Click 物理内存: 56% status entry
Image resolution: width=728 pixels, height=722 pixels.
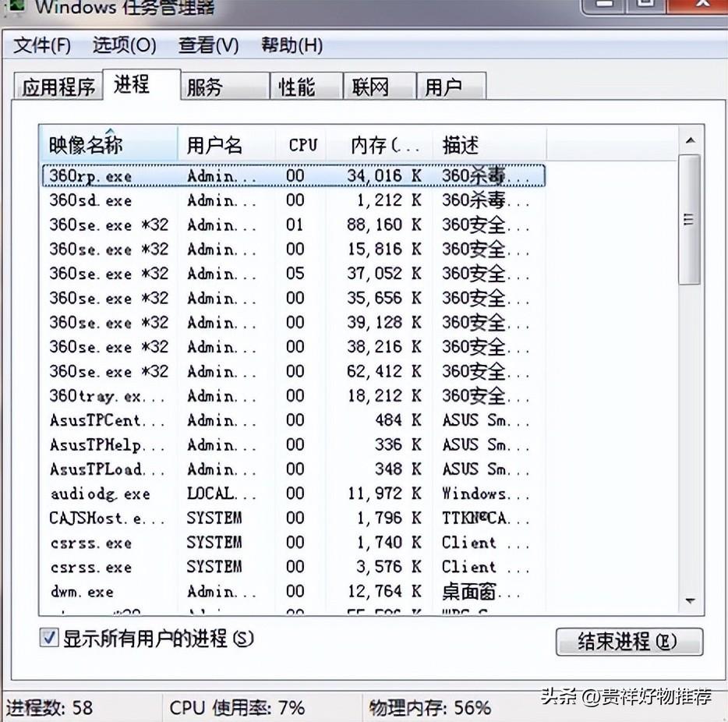430,708
